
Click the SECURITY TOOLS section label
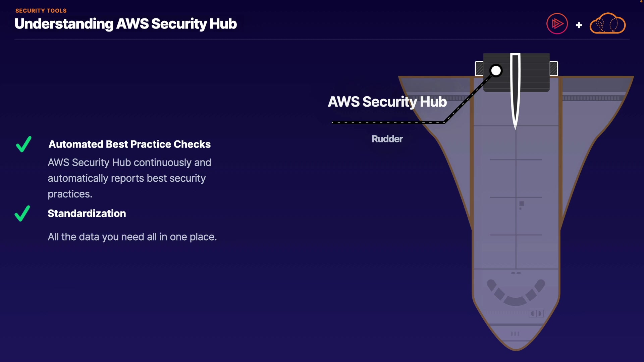[41, 11]
